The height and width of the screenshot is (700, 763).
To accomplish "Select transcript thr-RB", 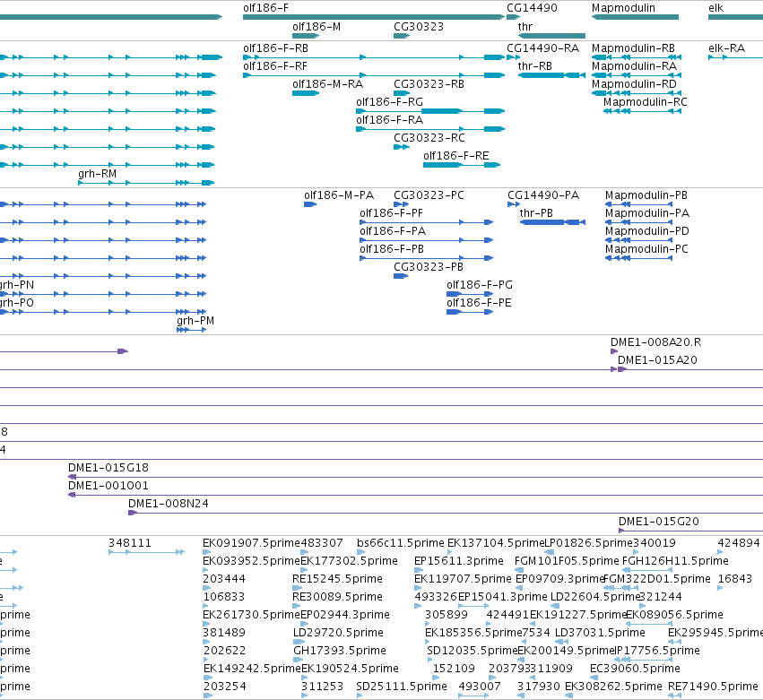I will coord(551,75).
